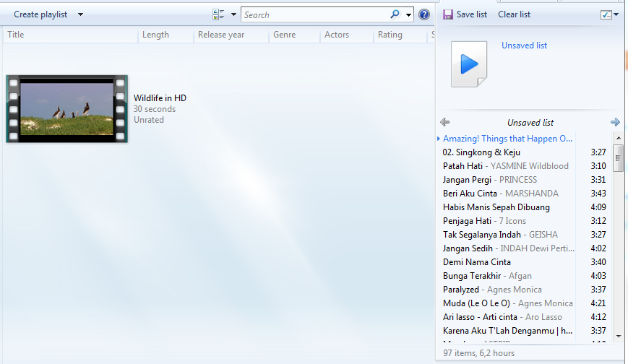This screenshot has height=364, width=628.
Task: Select Paralyzed by Agnes Monica
Action: [522, 290]
